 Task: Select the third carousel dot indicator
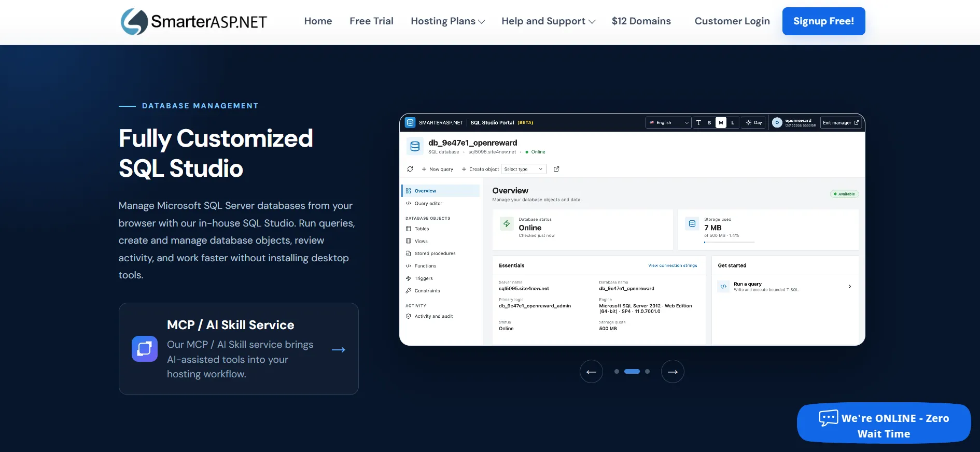pyautogui.click(x=647, y=372)
